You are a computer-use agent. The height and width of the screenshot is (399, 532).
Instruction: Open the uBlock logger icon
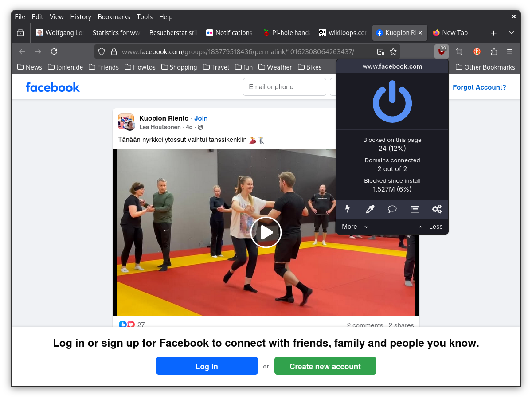tap(415, 209)
